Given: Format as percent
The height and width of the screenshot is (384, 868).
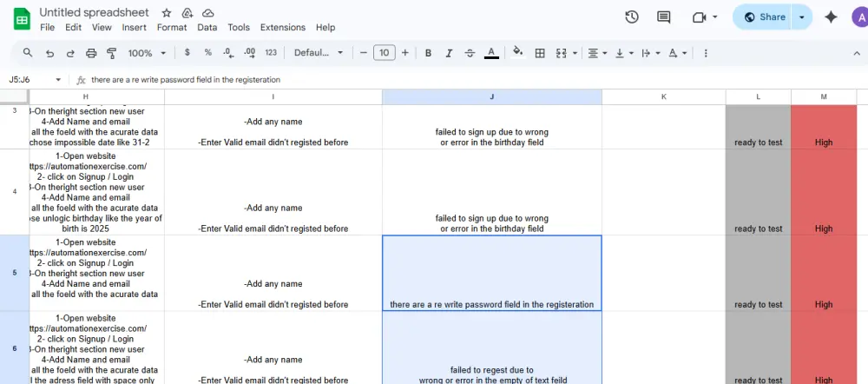Looking at the screenshot, I should click(207, 53).
